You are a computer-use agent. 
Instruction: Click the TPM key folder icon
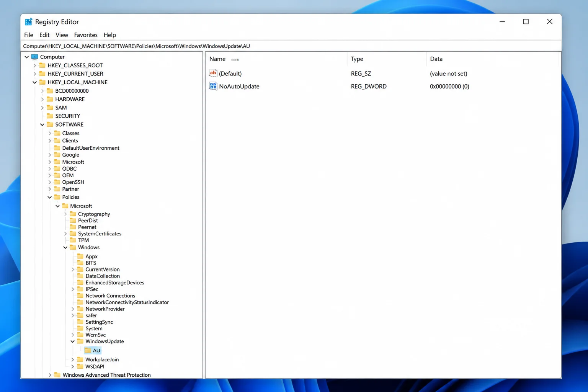pyautogui.click(x=73, y=240)
